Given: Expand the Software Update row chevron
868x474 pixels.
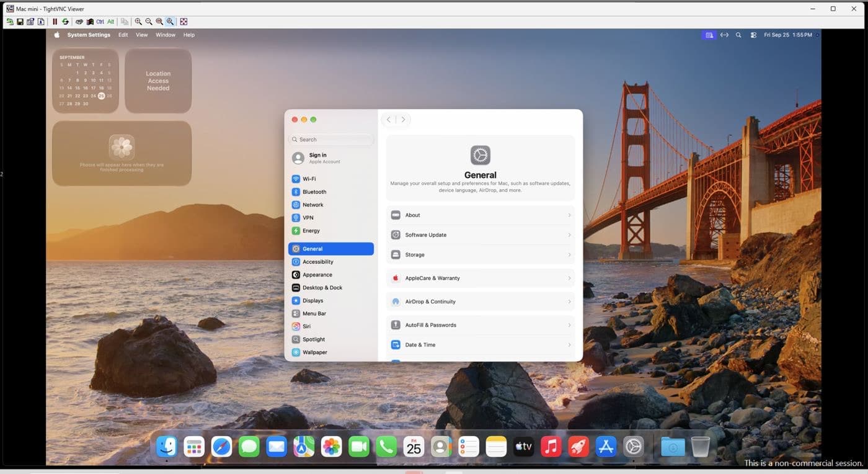Looking at the screenshot, I should [x=569, y=235].
